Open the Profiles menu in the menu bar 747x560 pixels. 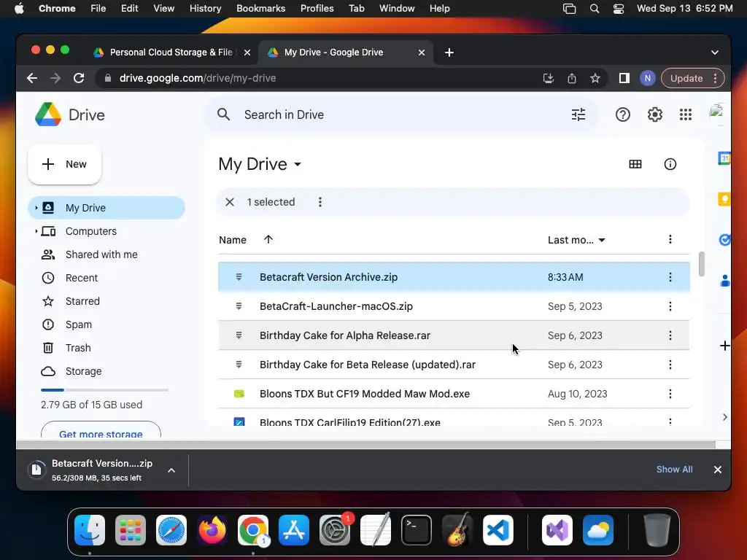pyautogui.click(x=317, y=8)
